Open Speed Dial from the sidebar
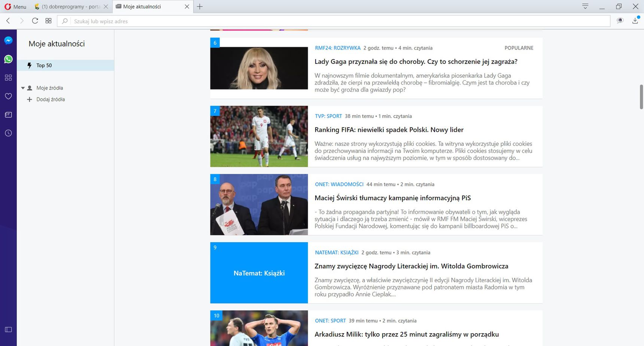This screenshot has height=346, width=644. coord(8,78)
